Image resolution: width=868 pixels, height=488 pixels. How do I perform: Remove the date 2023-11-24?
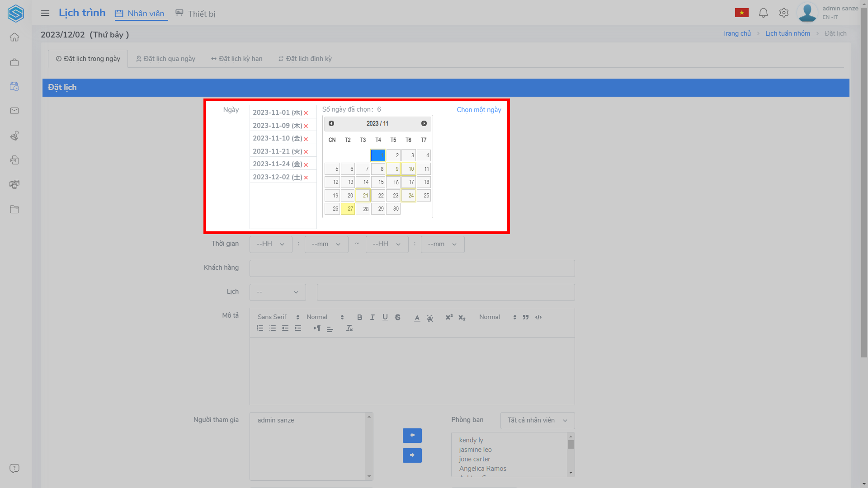(306, 164)
